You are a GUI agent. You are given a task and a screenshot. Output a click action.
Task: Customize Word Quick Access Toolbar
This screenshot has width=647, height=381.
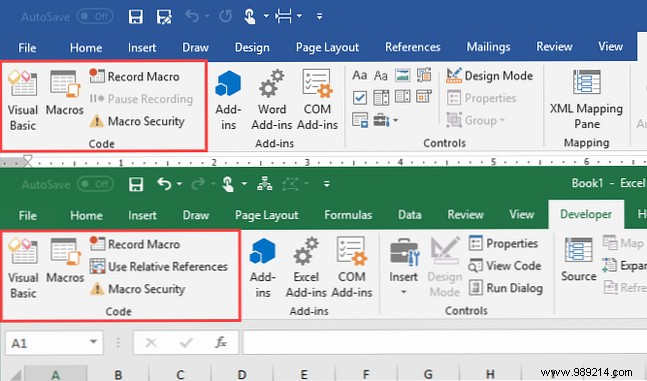click(319, 17)
